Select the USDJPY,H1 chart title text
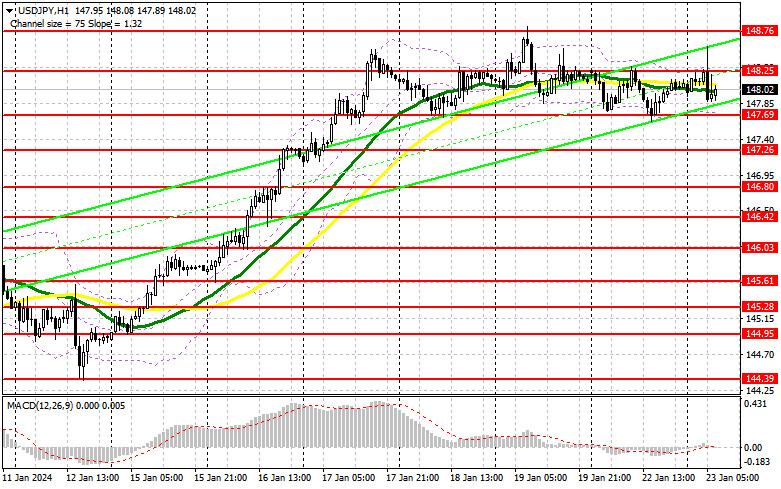 pos(43,10)
